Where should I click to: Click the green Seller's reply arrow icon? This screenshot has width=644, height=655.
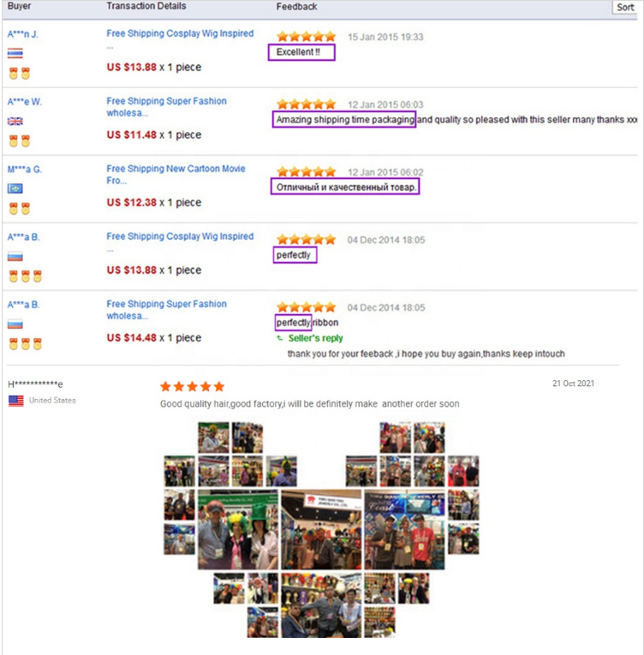(x=279, y=338)
